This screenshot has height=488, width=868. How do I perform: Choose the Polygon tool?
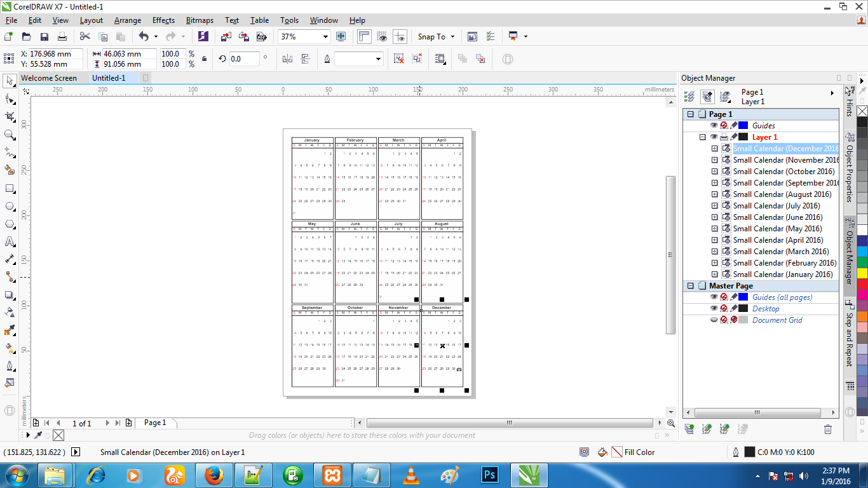pyautogui.click(x=10, y=224)
